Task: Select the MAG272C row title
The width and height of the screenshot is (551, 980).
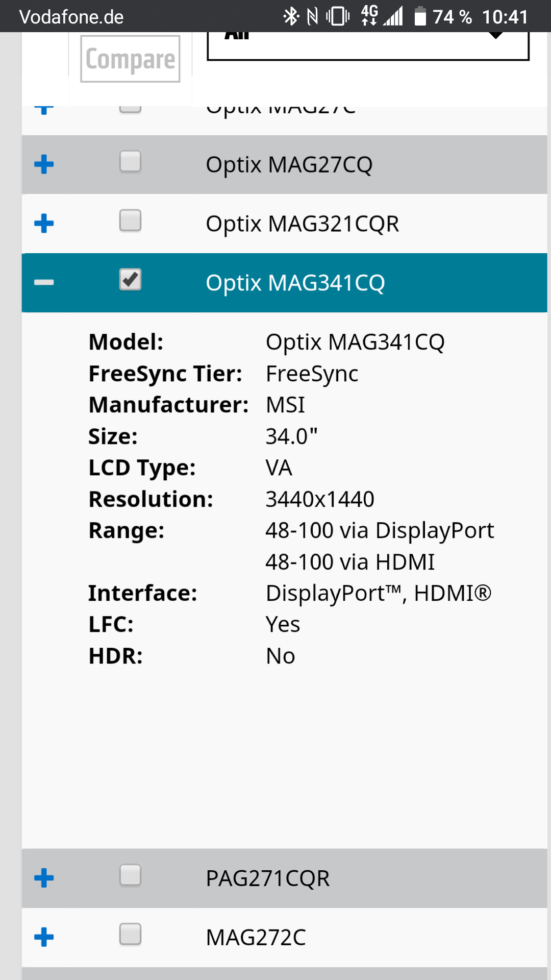Action: tap(256, 938)
